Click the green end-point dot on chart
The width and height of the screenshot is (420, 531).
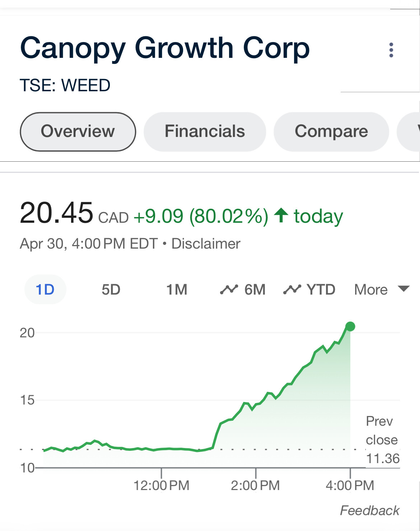(350, 326)
